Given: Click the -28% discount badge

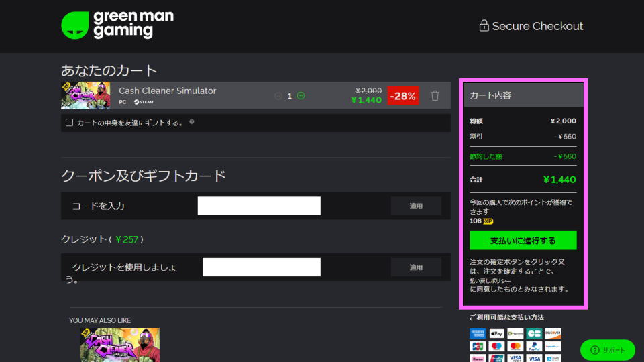Looking at the screenshot, I should 403,96.
